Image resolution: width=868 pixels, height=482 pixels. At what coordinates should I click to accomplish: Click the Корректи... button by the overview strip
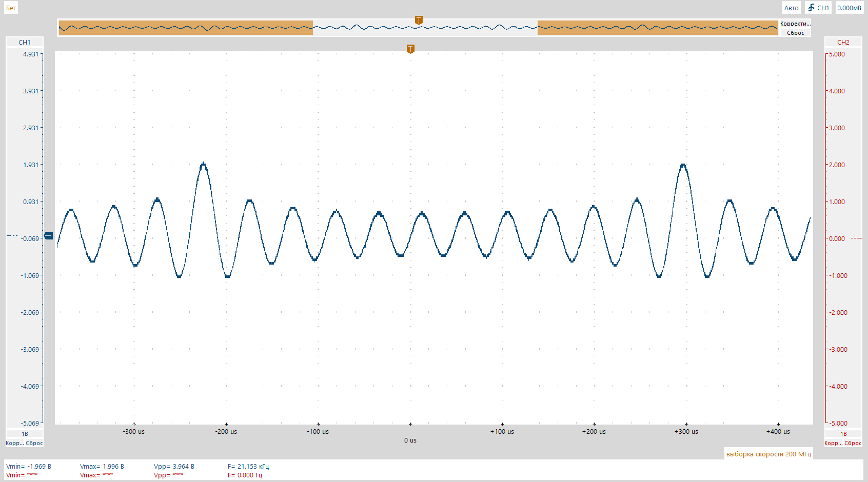pyautogui.click(x=795, y=24)
